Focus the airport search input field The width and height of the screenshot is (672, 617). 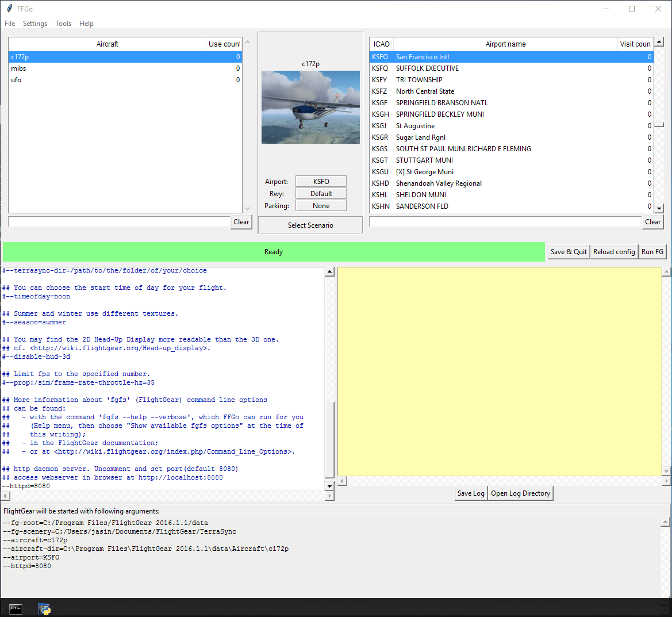[505, 222]
